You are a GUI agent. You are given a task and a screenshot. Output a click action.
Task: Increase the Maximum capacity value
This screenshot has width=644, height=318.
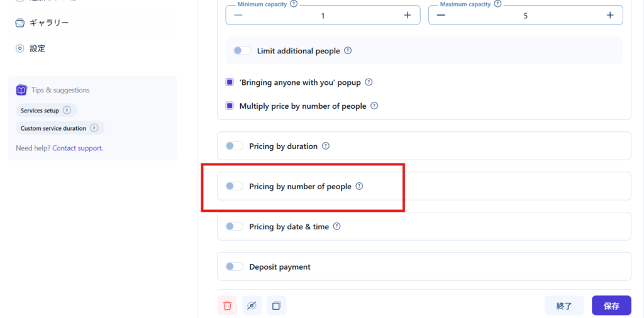point(609,15)
